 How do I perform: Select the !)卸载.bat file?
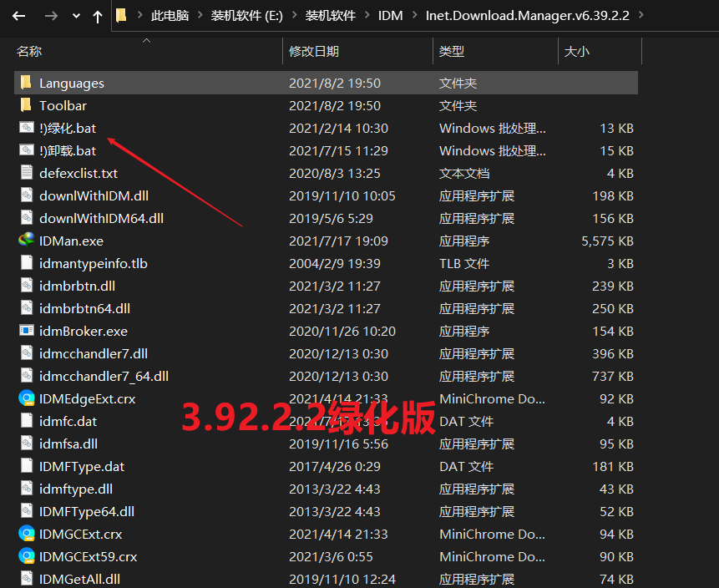pos(68,150)
